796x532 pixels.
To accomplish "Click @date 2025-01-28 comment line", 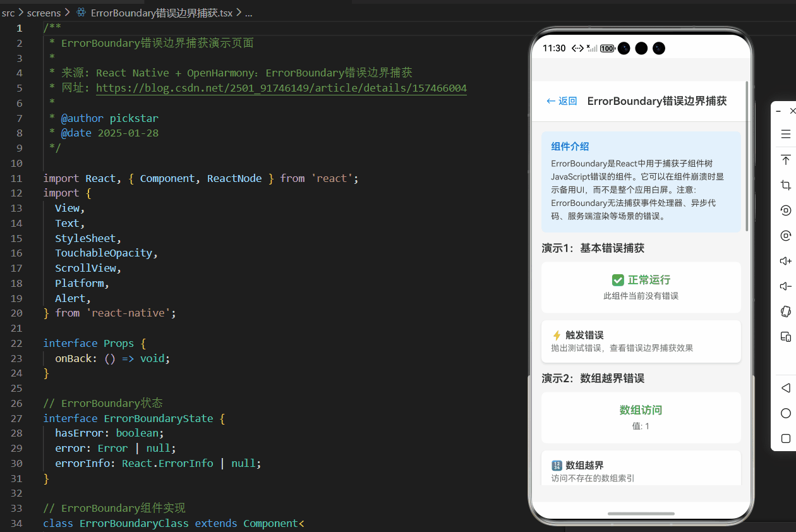I will [x=109, y=133].
